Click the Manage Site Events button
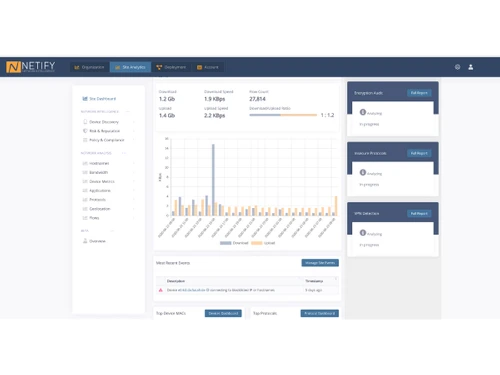The width and height of the screenshot is (500, 375). point(320,263)
